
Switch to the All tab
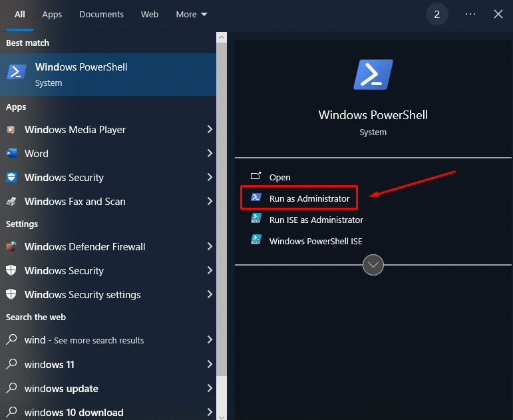[20, 15]
